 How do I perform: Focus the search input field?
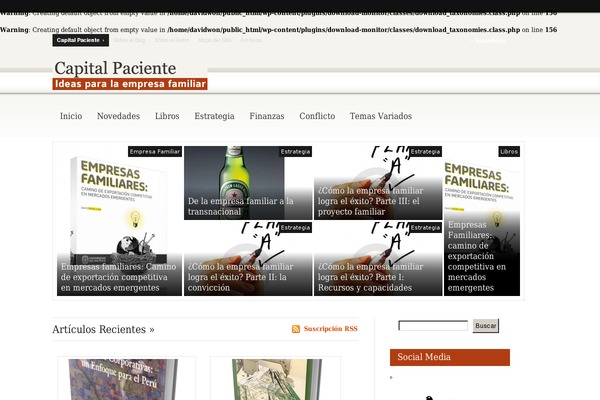tap(433, 326)
